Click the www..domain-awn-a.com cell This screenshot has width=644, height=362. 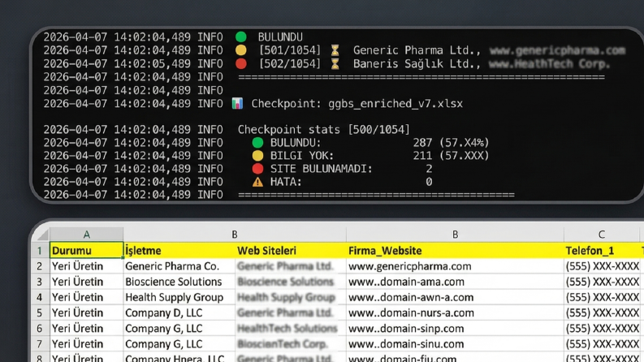[455, 297]
